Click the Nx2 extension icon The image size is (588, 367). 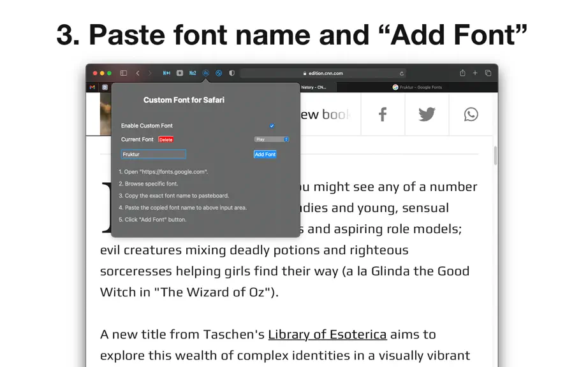click(193, 73)
